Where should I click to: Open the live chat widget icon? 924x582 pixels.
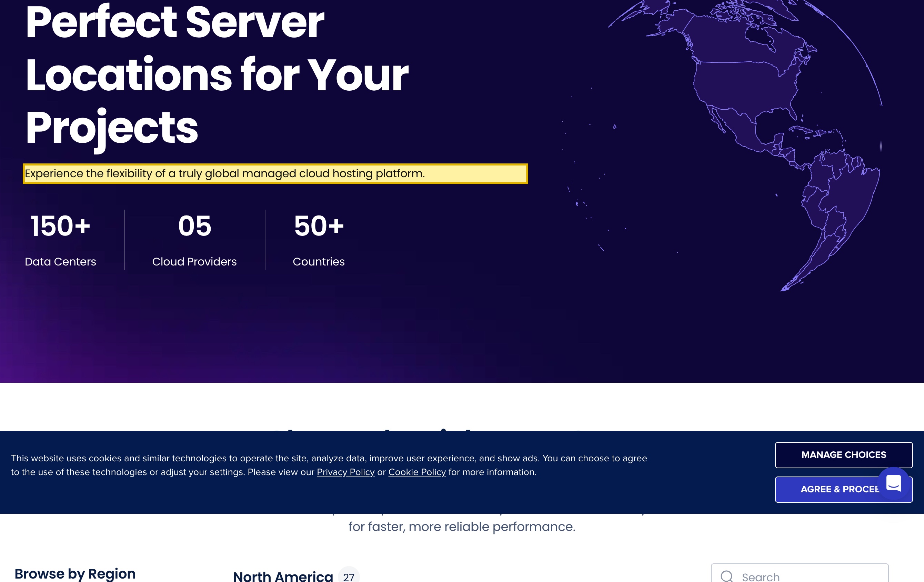tap(893, 483)
